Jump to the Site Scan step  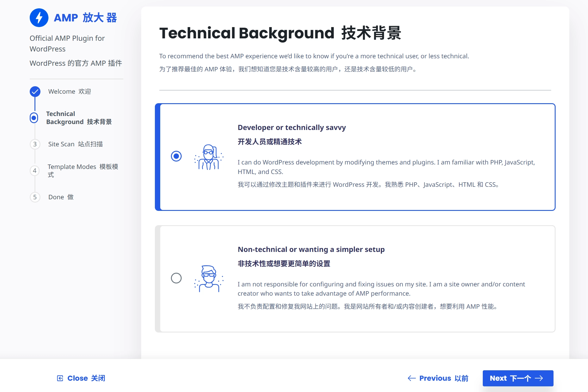coord(76,144)
